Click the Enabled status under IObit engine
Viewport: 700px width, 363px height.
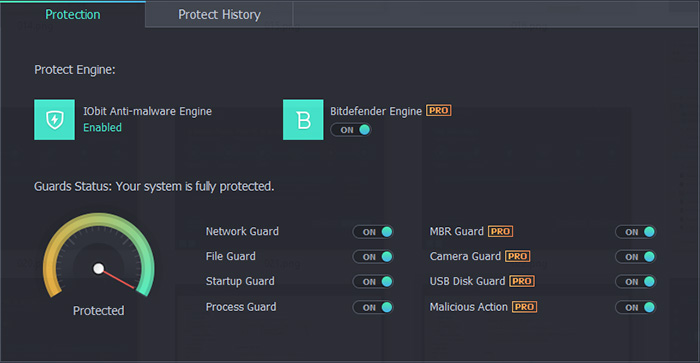coord(102,128)
